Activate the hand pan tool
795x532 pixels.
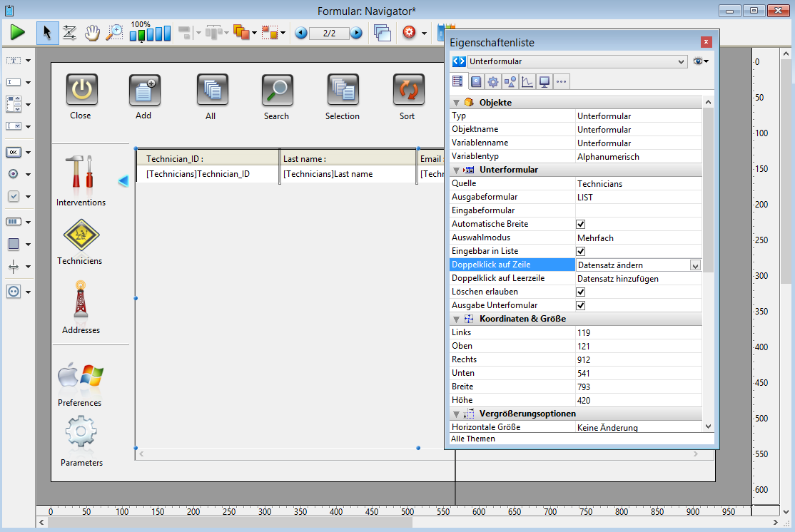pyautogui.click(x=92, y=32)
